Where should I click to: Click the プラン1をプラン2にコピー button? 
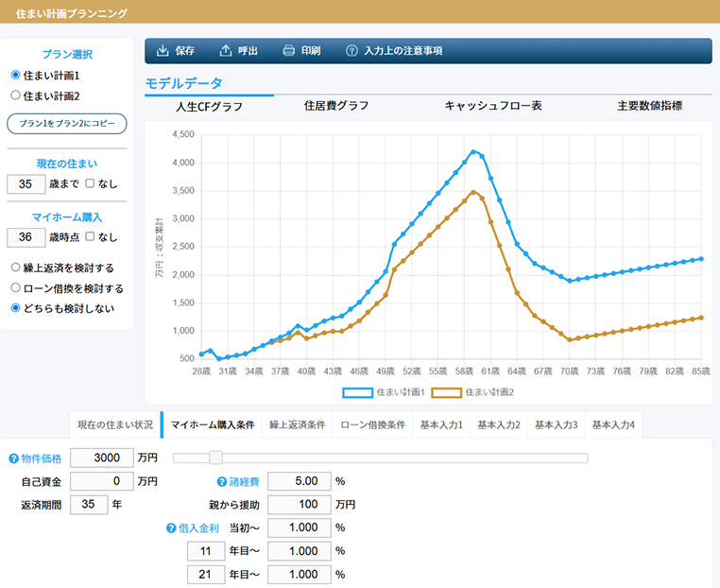tap(67, 124)
